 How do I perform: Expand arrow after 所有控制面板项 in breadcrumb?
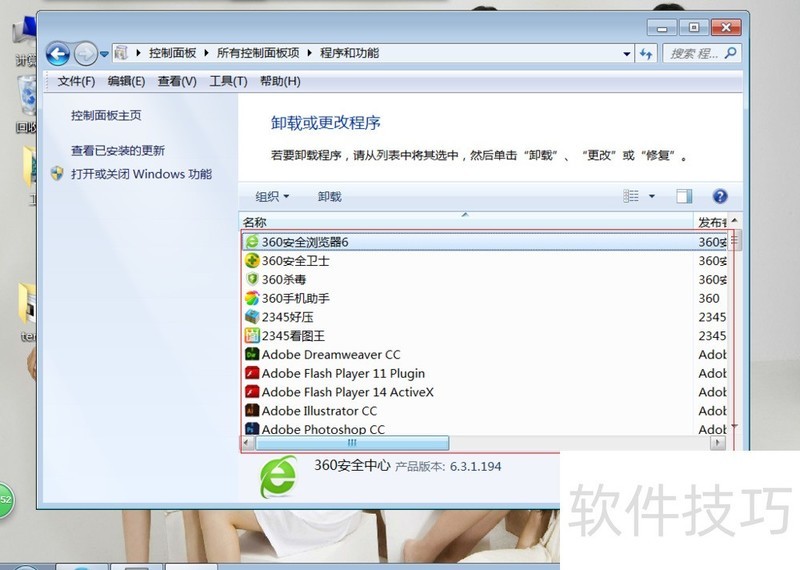[x=310, y=53]
